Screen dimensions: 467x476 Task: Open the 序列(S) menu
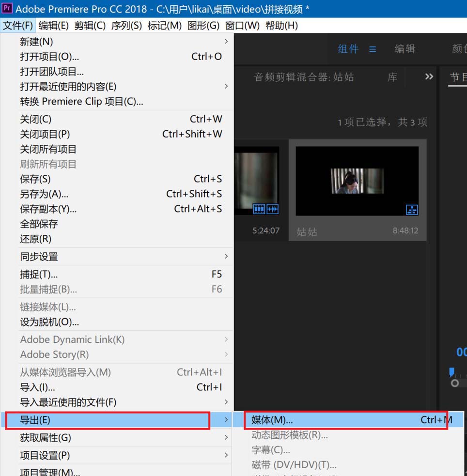coord(126,26)
